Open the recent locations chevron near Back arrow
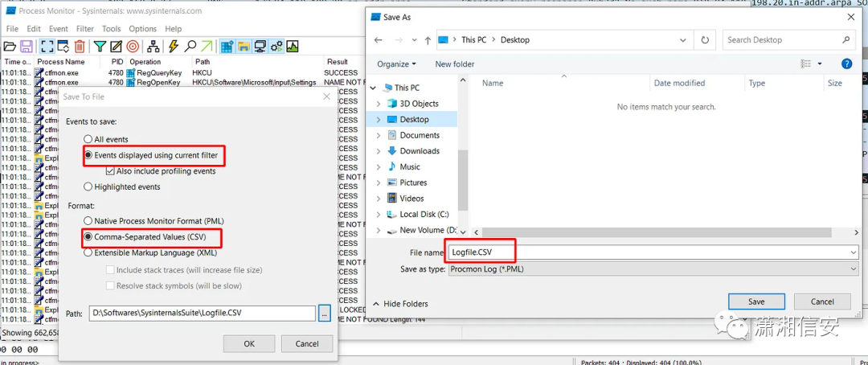Image resolution: width=868 pixels, height=365 pixels. point(413,40)
